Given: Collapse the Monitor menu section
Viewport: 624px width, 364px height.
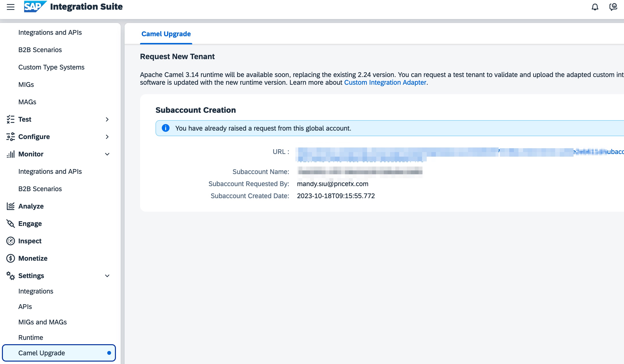Looking at the screenshot, I should coord(107,154).
